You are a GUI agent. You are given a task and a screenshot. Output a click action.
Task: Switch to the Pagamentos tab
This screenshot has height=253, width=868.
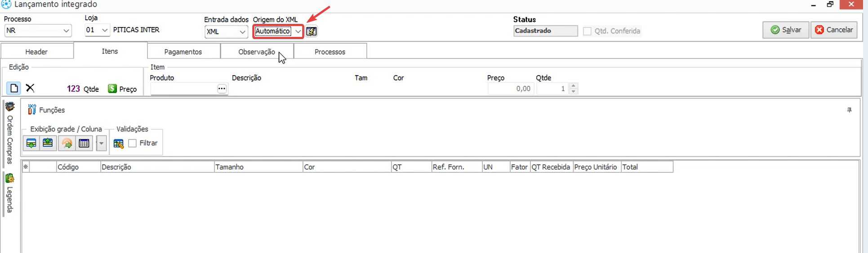tap(183, 52)
